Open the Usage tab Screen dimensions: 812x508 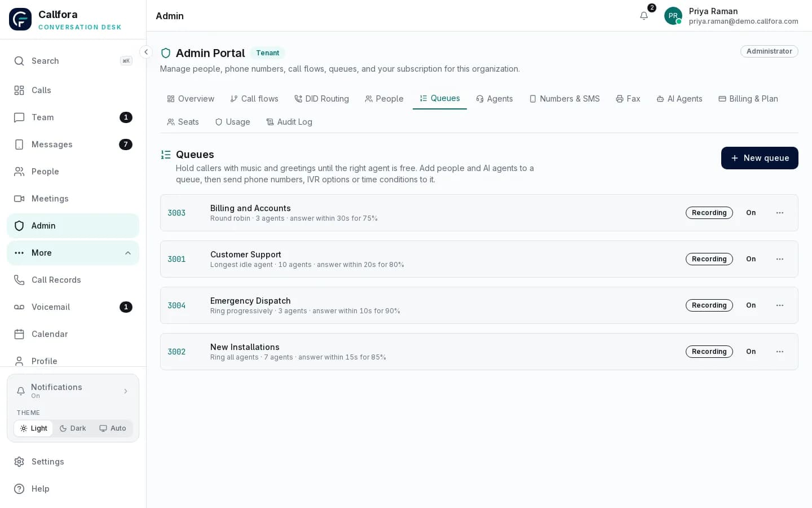(232, 122)
